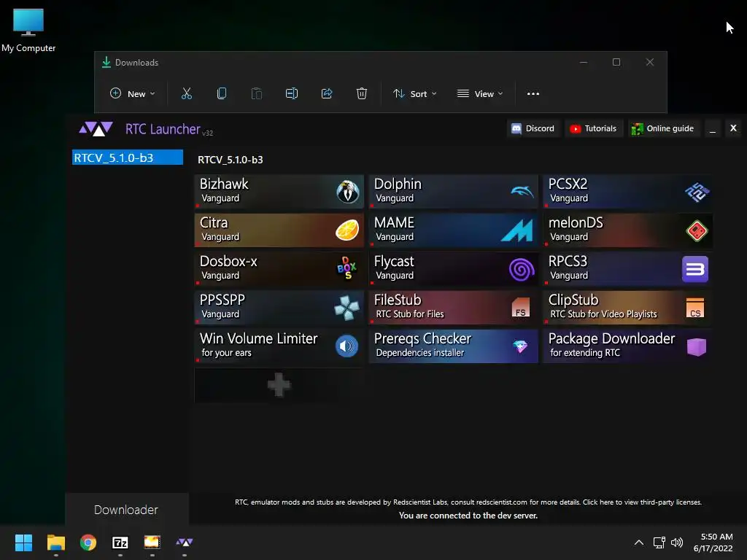Open See more ellipsis in Downloads toolbar

533,94
